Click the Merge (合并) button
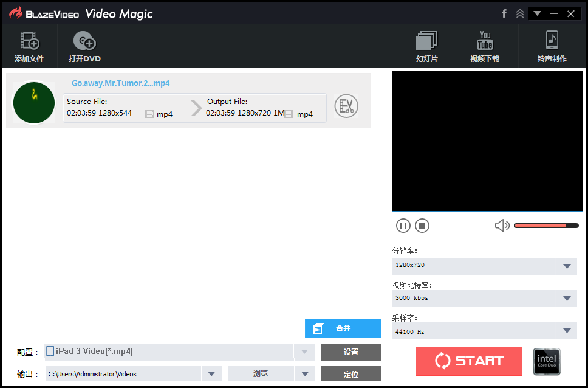Viewport: 588px width, 388px height. 343,328
